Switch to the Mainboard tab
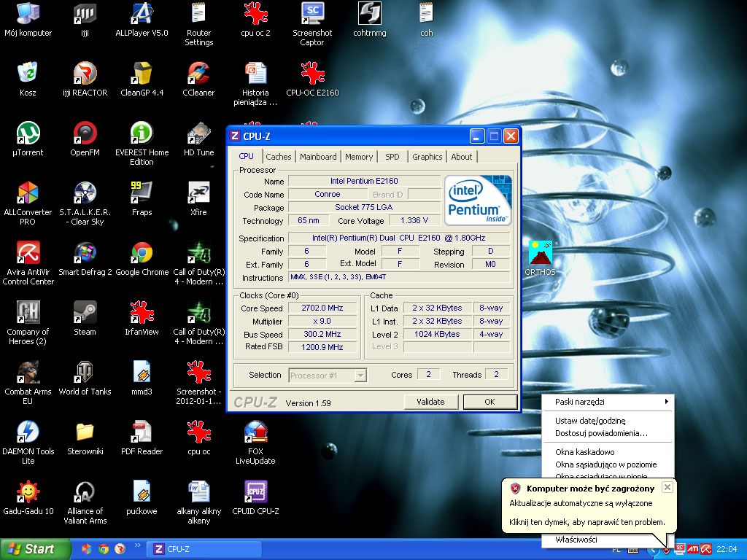747x560 pixels. pos(318,157)
